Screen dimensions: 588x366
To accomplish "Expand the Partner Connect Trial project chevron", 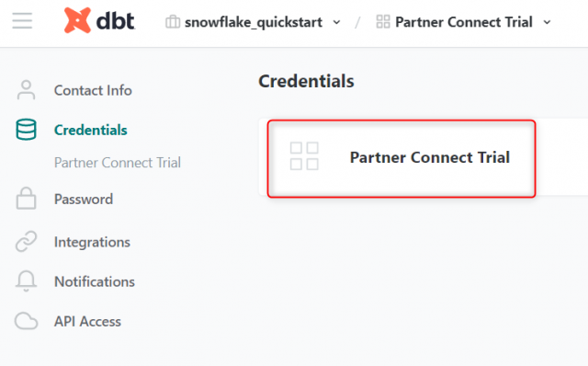I will (548, 22).
